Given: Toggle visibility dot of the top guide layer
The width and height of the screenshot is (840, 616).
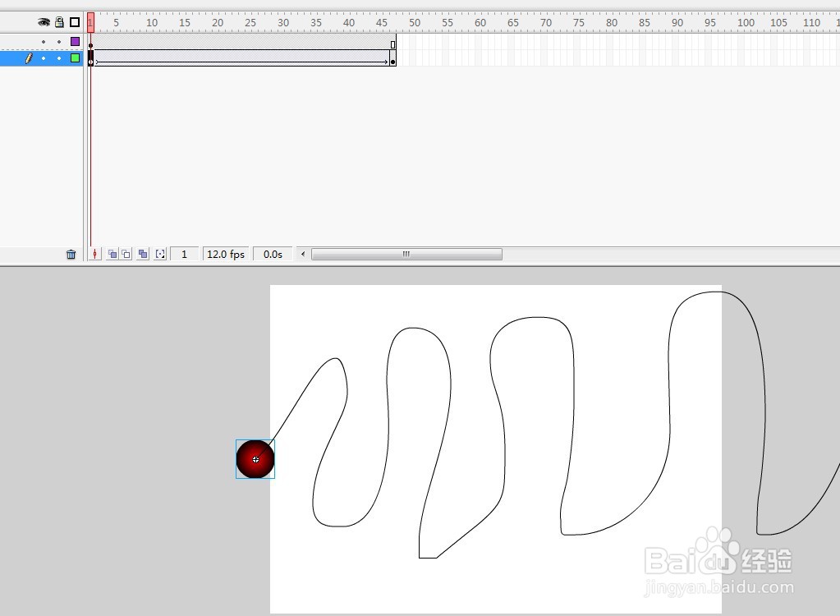Looking at the screenshot, I should [44, 42].
